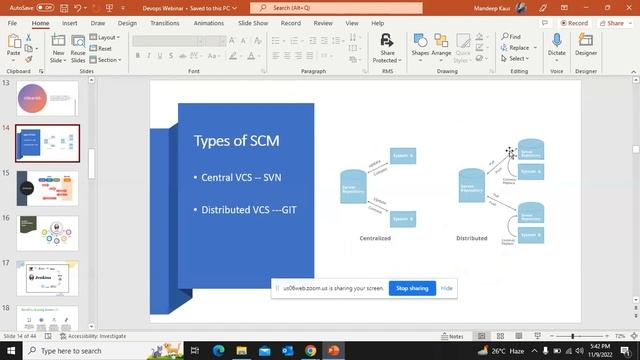The width and height of the screenshot is (640, 360).
Task: Open File Explorer from taskbar
Action: pos(242,351)
